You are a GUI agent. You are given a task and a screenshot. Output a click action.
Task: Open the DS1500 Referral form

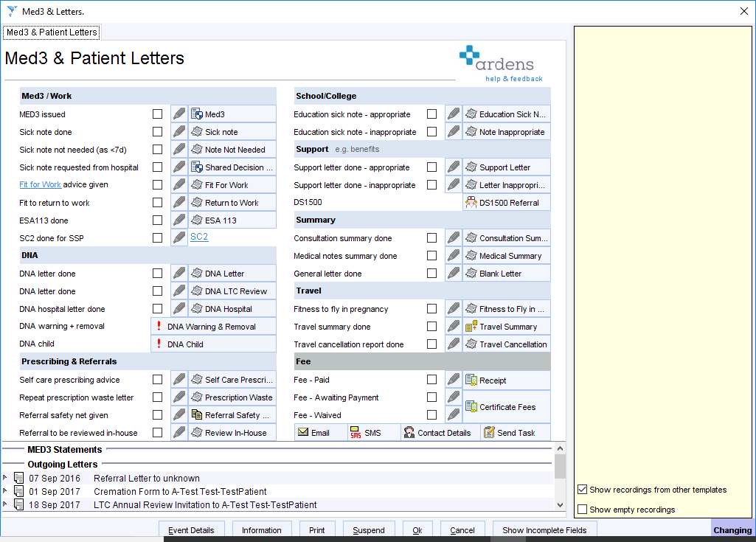pos(506,202)
